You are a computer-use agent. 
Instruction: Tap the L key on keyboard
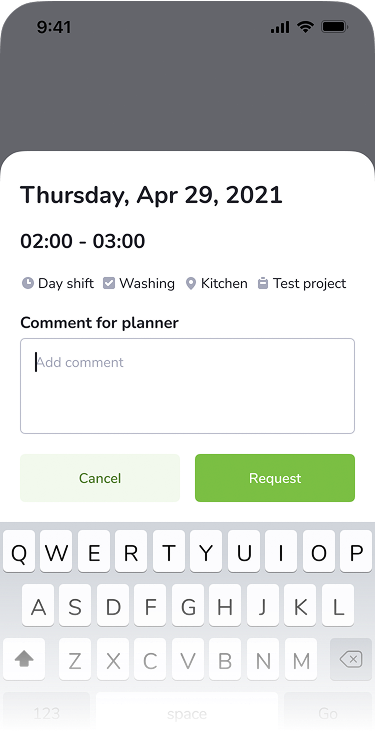338,605
